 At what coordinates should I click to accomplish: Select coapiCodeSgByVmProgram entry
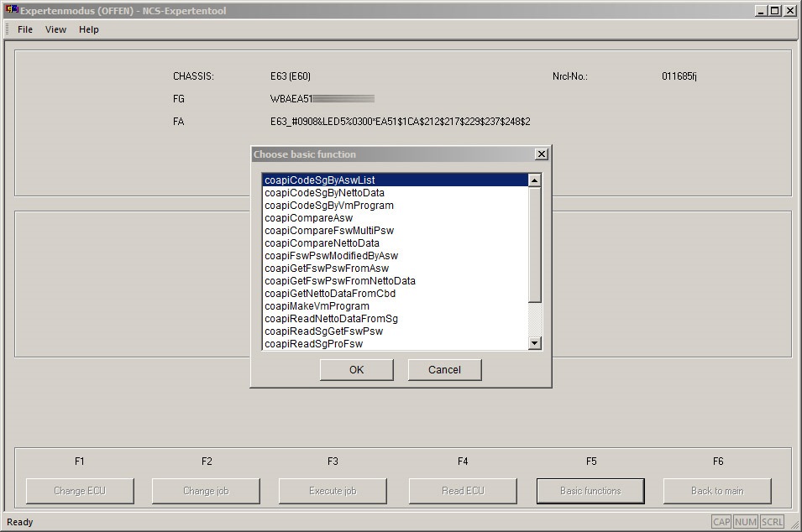(395, 206)
